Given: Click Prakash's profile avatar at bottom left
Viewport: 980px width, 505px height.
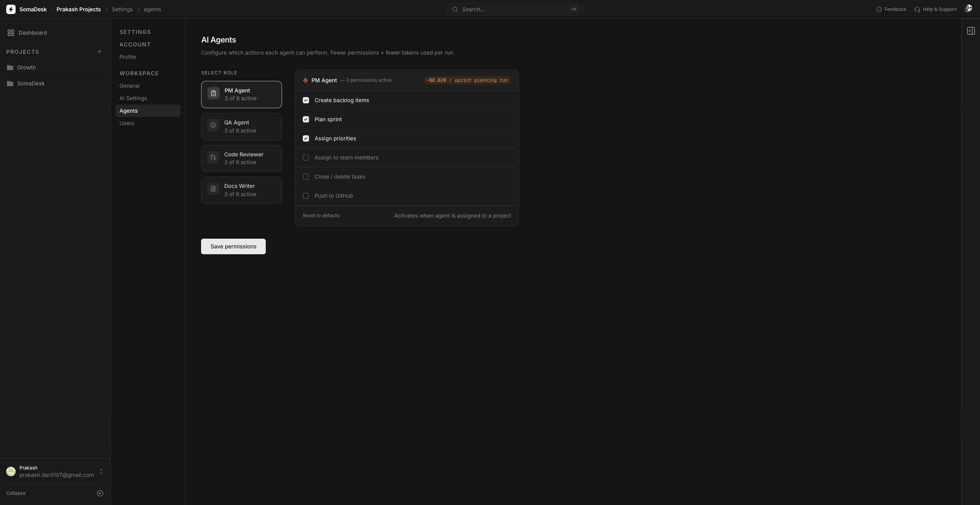Looking at the screenshot, I should click(x=11, y=471).
